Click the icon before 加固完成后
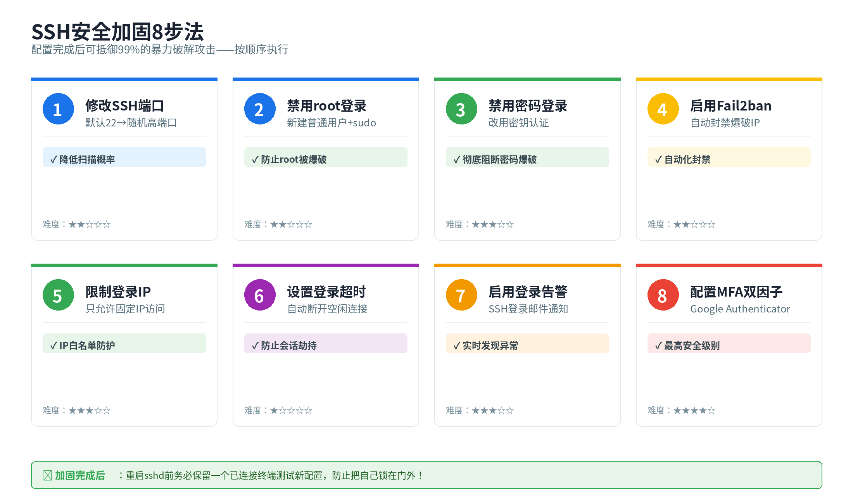 click(48, 475)
